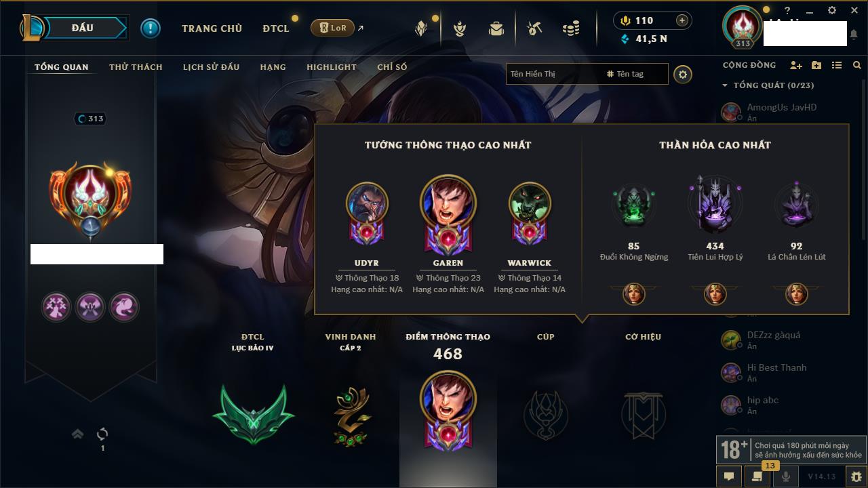Open friend search magnifier icon

857,65
